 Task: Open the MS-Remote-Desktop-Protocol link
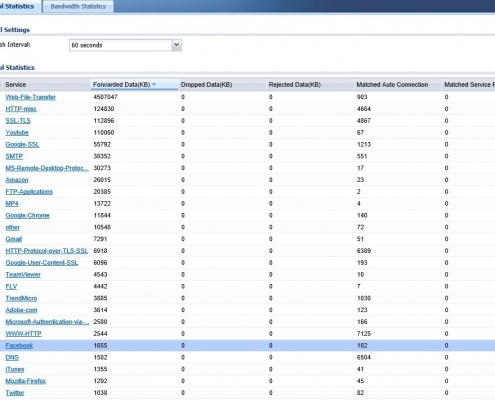pyautogui.click(x=47, y=168)
